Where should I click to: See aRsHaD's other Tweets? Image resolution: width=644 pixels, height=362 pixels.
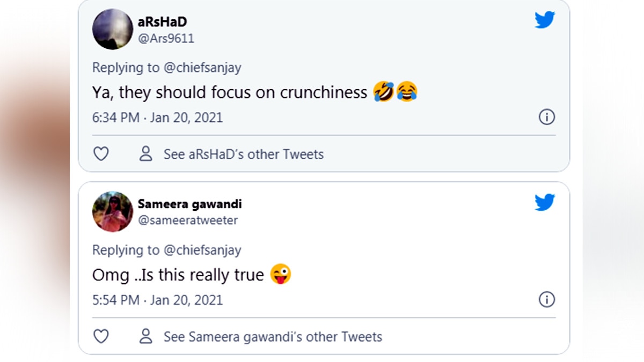(x=244, y=154)
